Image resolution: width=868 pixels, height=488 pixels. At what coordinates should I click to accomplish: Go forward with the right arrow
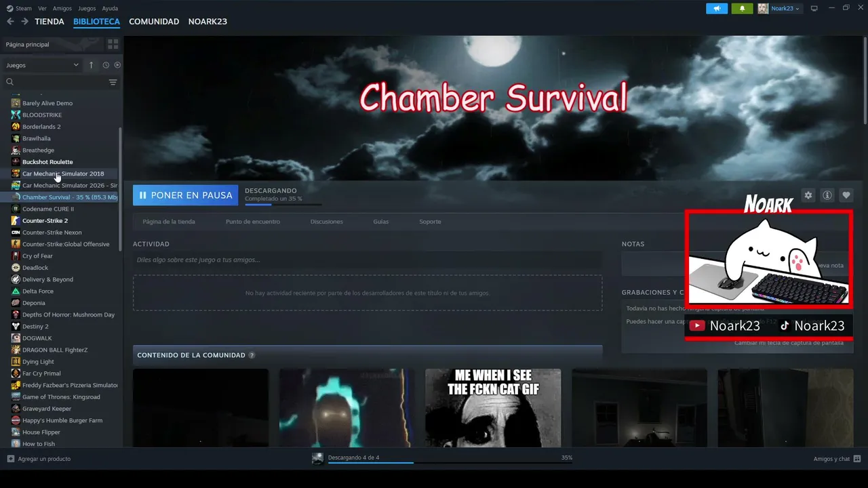(24, 22)
